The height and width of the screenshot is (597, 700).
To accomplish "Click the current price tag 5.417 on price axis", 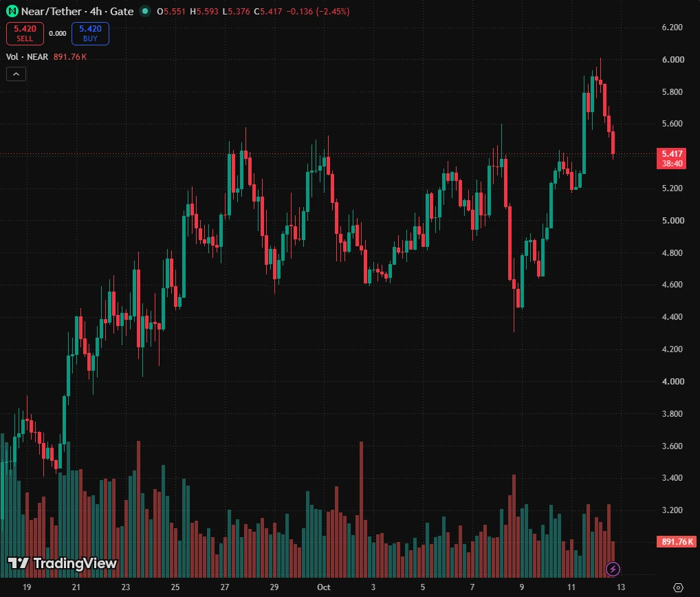I will [x=671, y=158].
